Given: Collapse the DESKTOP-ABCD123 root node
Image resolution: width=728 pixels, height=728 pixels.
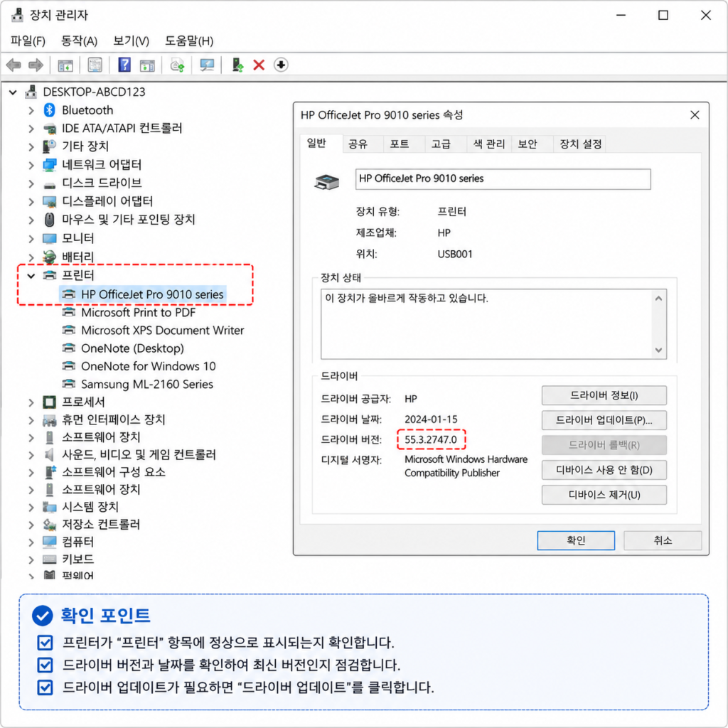Looking at the screenshot, I should [13, 92].
